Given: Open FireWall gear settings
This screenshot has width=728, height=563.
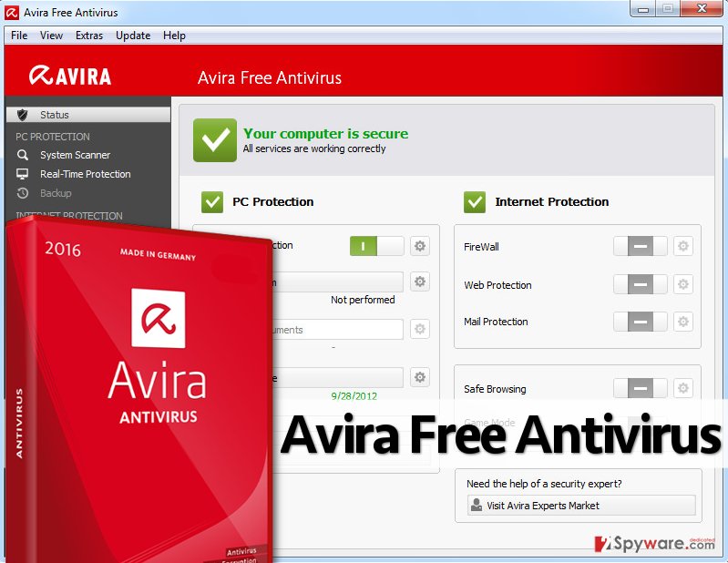Looking at the screenshot, I should [683, 246].
